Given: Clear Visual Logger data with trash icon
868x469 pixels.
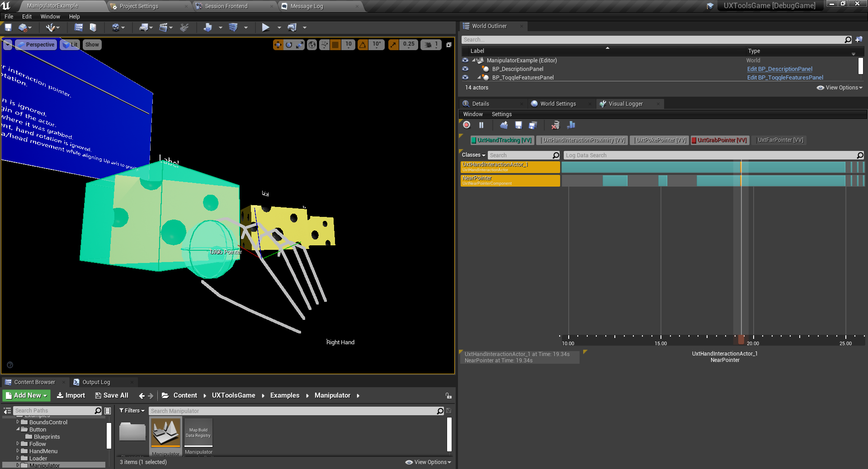Looking at the screenshot, I should coord(555,125).
